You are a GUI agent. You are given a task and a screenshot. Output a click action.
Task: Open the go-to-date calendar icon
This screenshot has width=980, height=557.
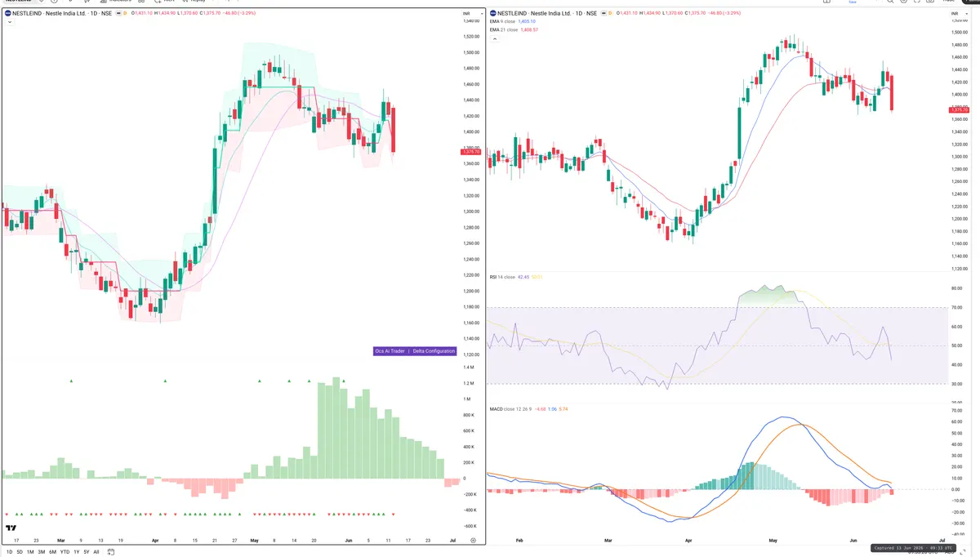coord(109,552)
